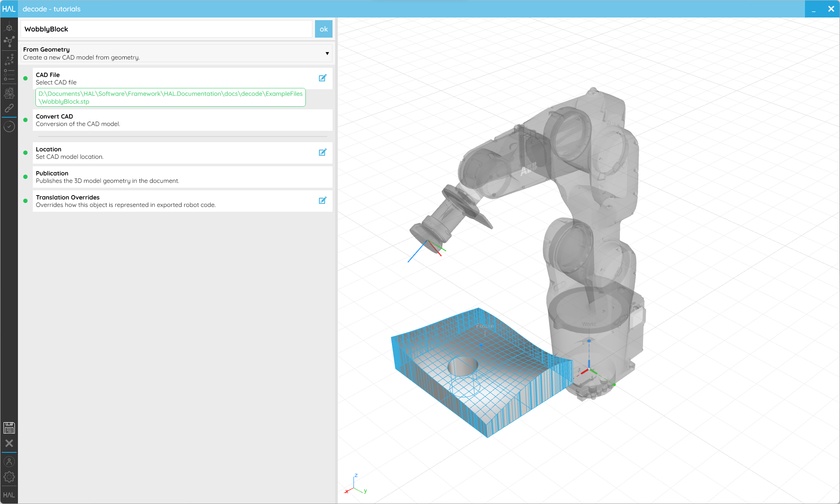Edit the Location step

point(322,152)
